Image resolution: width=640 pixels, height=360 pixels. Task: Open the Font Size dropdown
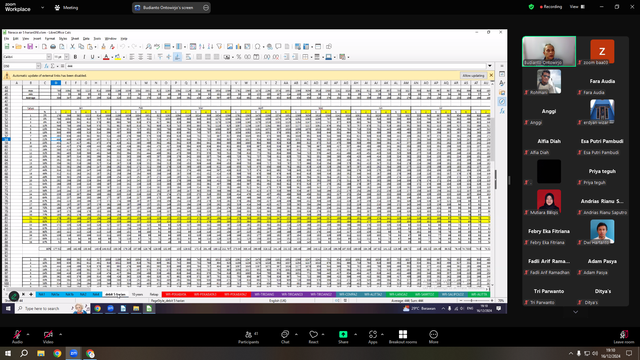coord(67,57)
